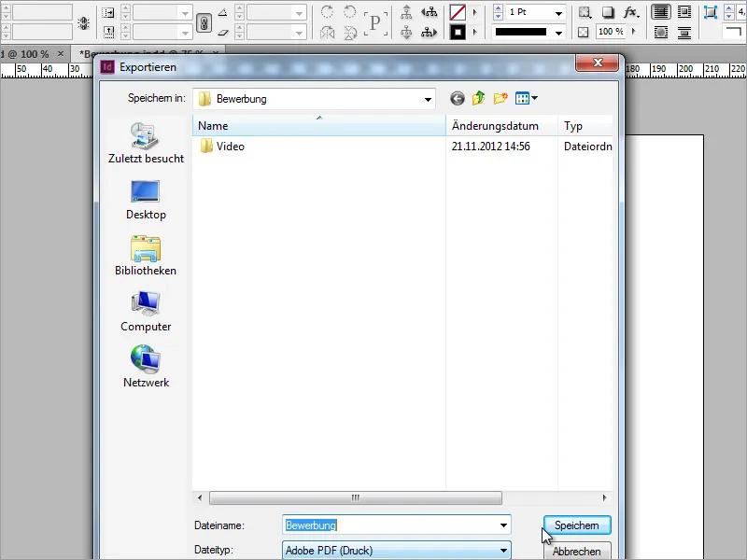Screen dimensions: 747x560
Task: Open Zuletzt besucht location
Action: point(146,143)
